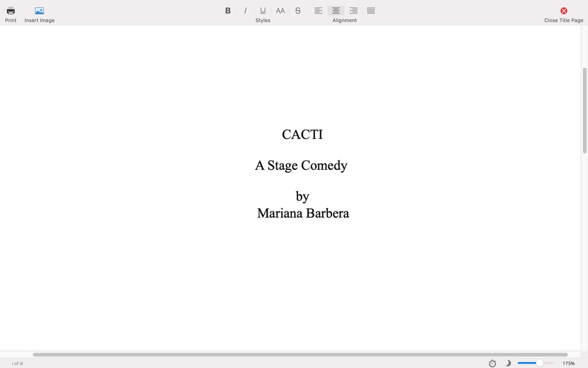Open the Print dialog
588x368 pixels.
click(x=10, y=10)
